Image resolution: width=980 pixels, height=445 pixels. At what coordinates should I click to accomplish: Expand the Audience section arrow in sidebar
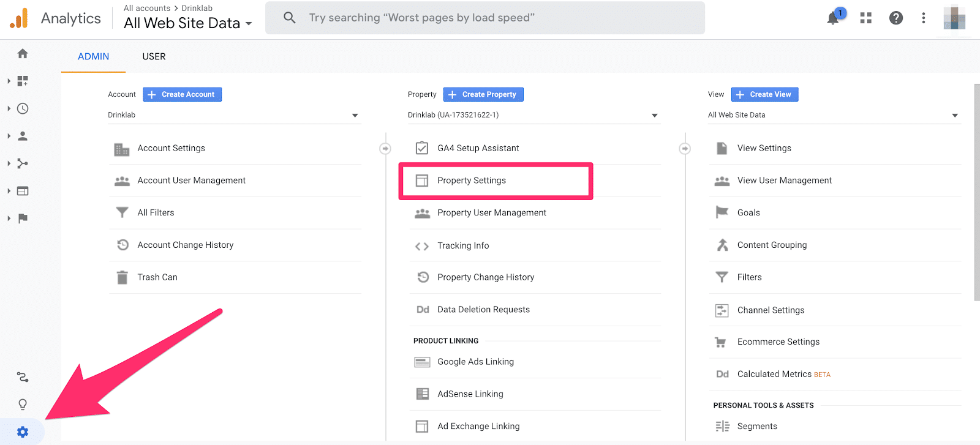pyautogui.click(x=9, y=136)
